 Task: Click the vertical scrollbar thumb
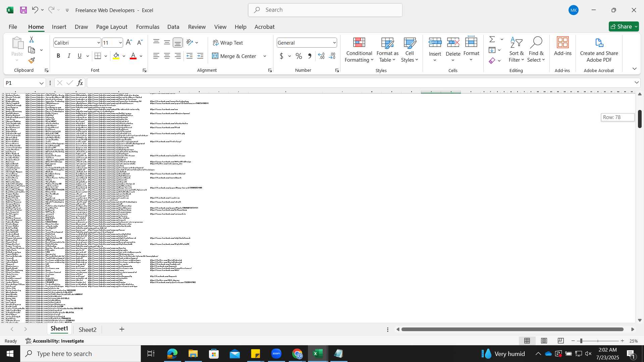click(x=640, y=119)
